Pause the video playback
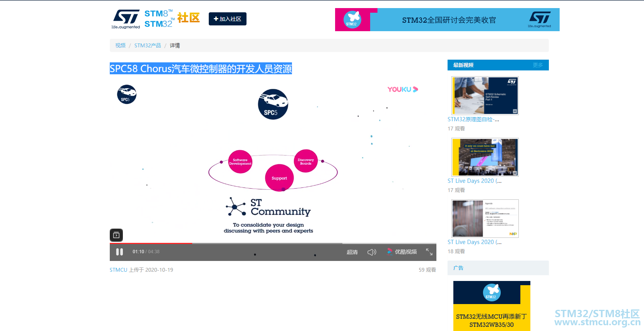 pos(119,252)
